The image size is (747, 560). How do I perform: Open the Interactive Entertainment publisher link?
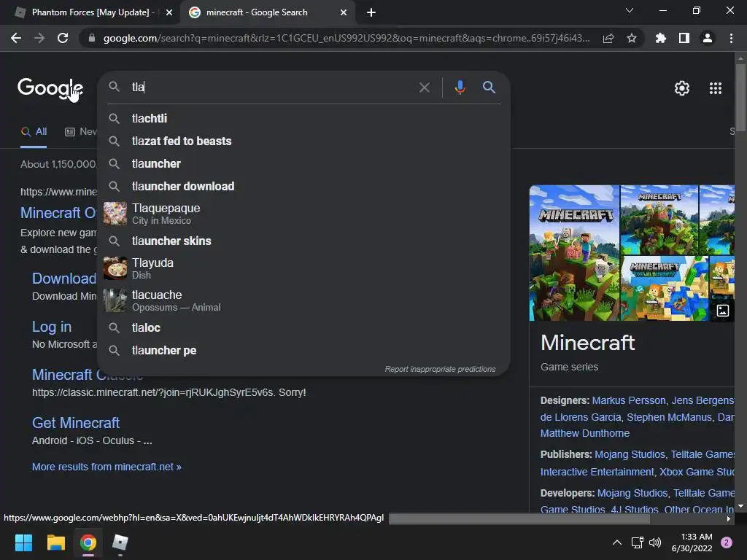coord(597,472)
